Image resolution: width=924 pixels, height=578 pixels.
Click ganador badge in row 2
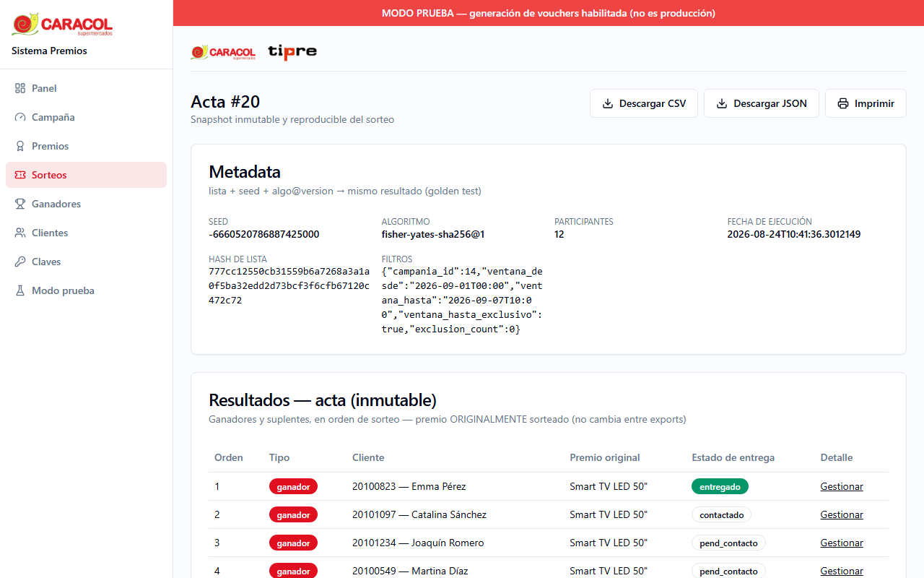(x=293, y=514)
